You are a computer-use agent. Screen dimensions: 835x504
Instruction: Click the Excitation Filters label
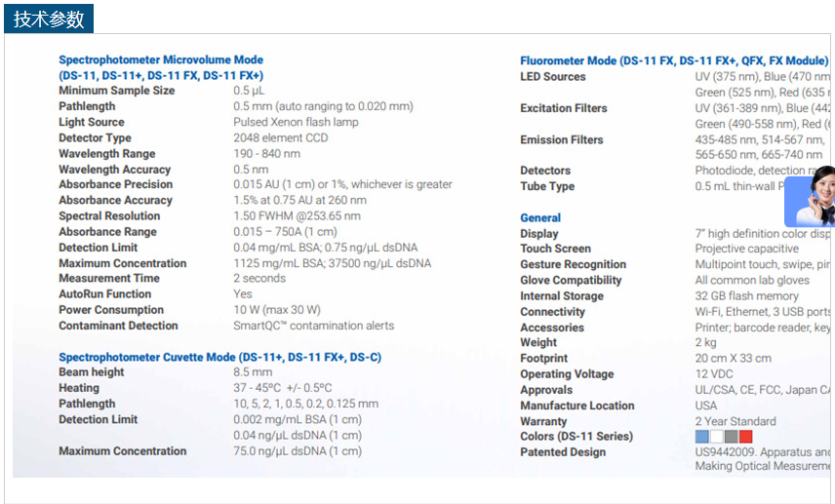(x=564, y=108)
